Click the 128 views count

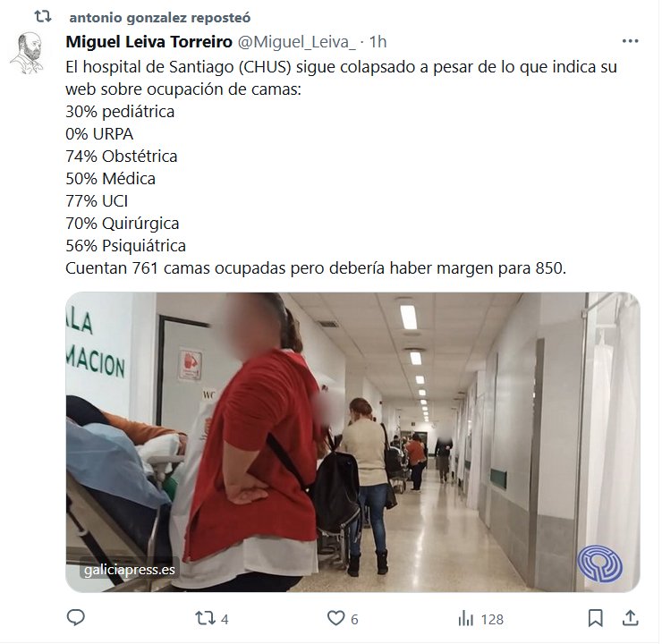point(492,620)
